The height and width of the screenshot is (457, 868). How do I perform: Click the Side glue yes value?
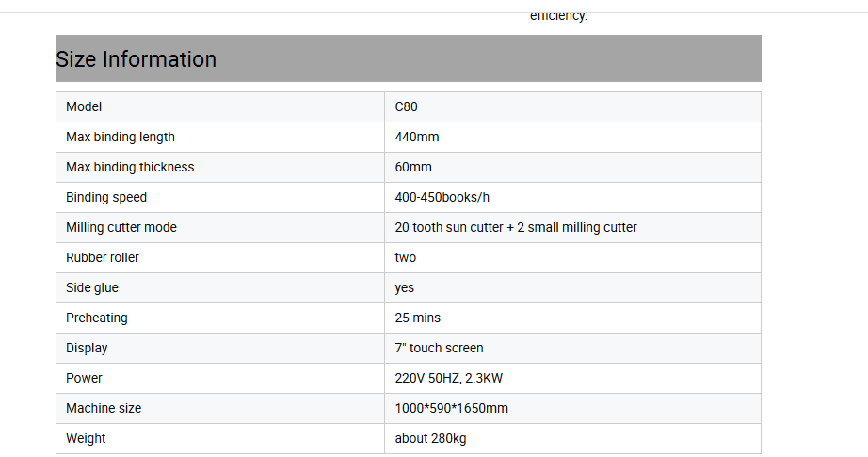[x=404, y=288]
